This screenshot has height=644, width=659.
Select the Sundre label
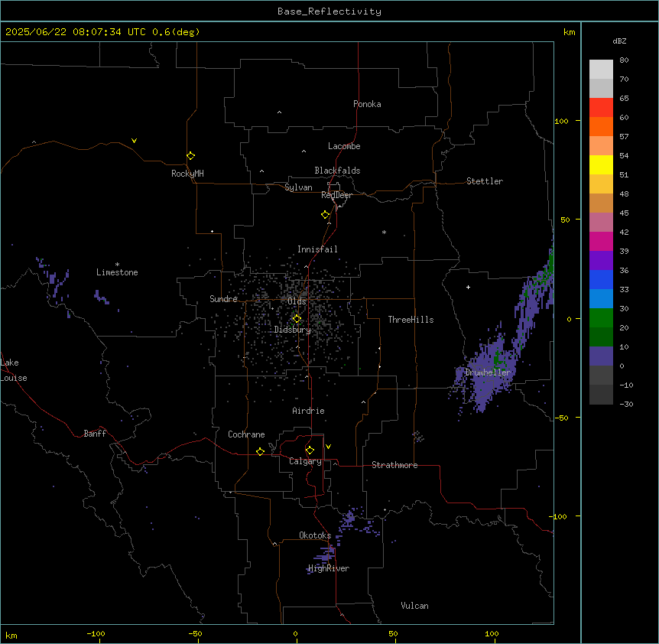pyautogui.click(x=223, y=299)
